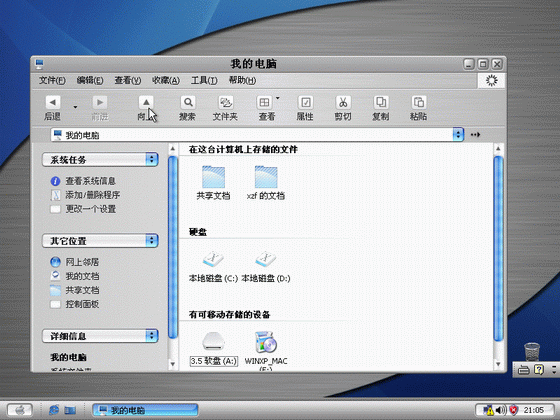Click the main pane scrollbar up arrow
This screenshot has height=420, width=560.
(x=498, y=148)
